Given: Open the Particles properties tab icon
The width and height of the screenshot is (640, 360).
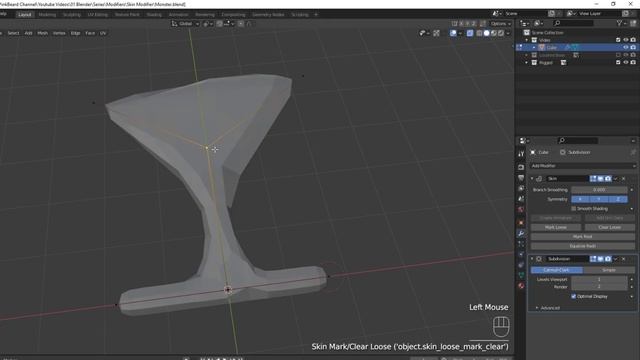Looking at the screenshot, I should [x=521, y=244].
